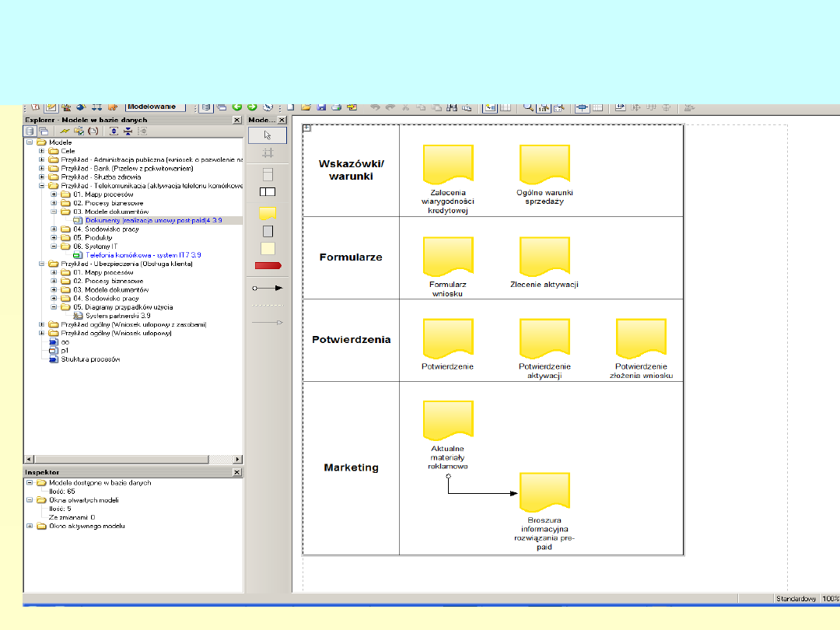Collapse the 06. Systemy IT folder
Viewport: 840px width, 630px height.
click(54, 246)
